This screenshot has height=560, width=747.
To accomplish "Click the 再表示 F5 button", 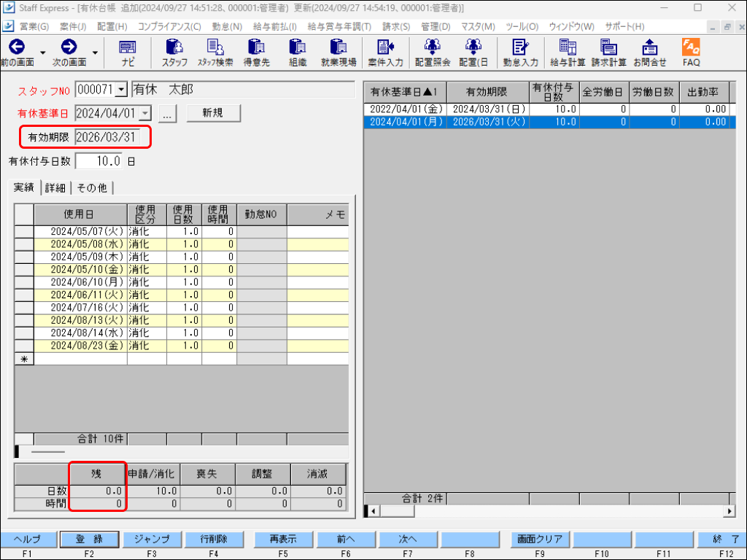I will (x=284, y=539).
